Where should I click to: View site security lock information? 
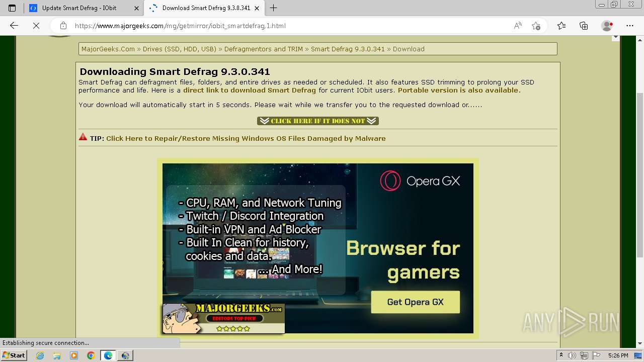click(63, 26)
